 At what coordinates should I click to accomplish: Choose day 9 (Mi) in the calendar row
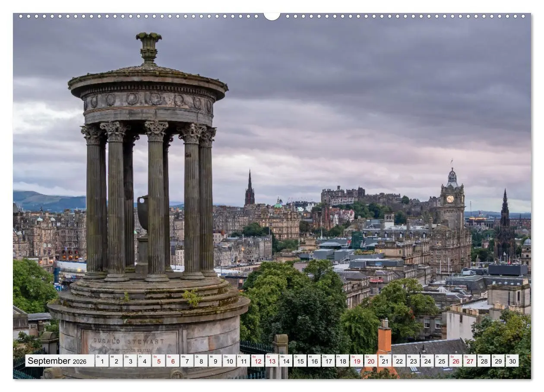tap(215, 361)
